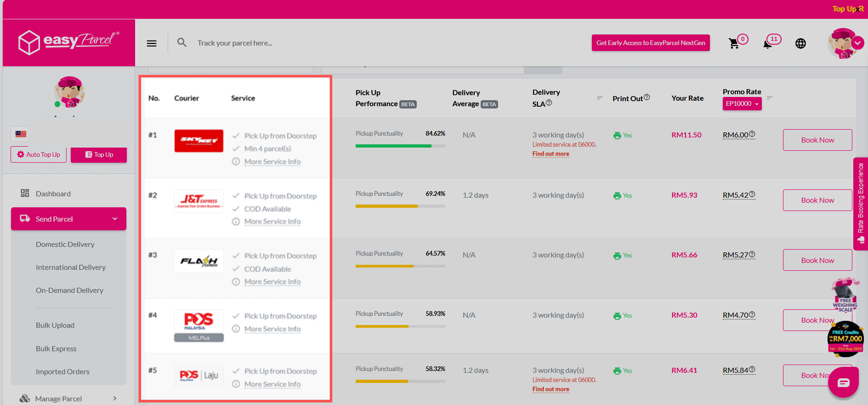The image size is (868, 405).
Task: Go to On-Demand Delivery
Action: click(x=70, y=290)
